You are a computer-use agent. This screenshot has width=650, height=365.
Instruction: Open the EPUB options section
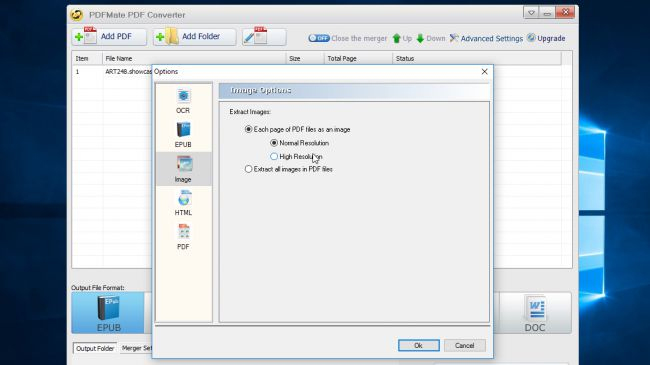[x=183, y=135]
